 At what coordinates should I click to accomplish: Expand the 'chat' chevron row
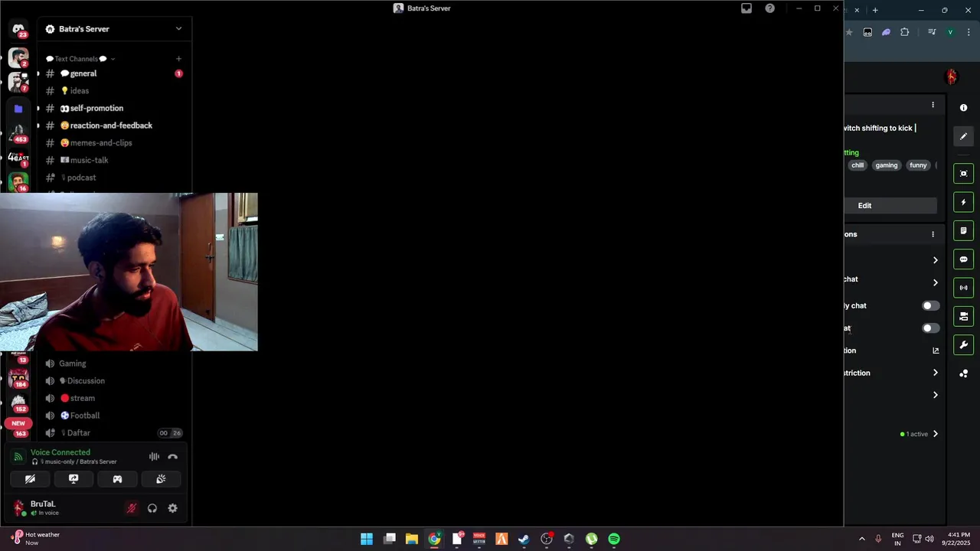point(935,282)
